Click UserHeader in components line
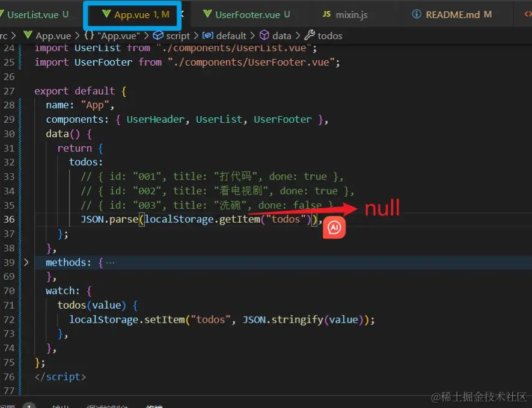The width and height of the screenshot is (532, 408). coord(156,119)
